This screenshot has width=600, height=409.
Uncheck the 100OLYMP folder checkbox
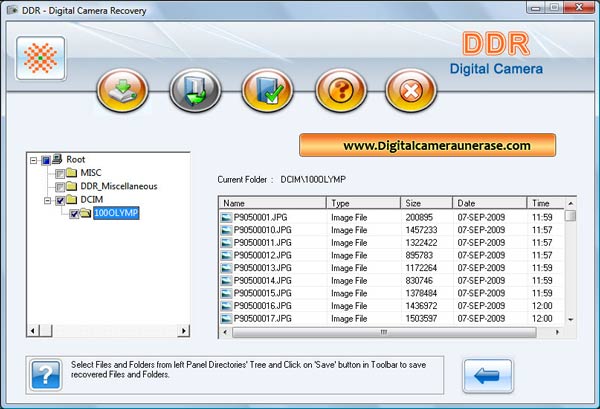(74, 214)
